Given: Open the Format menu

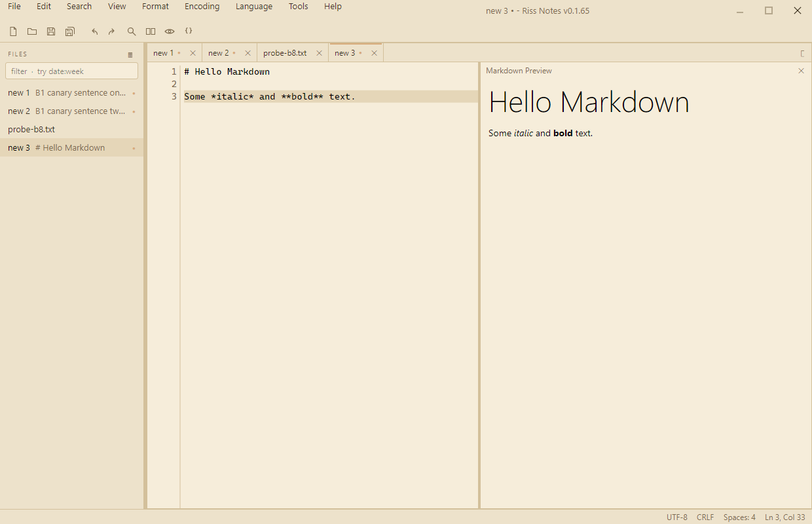Looking at the screenshot, I should coord(155,7).
